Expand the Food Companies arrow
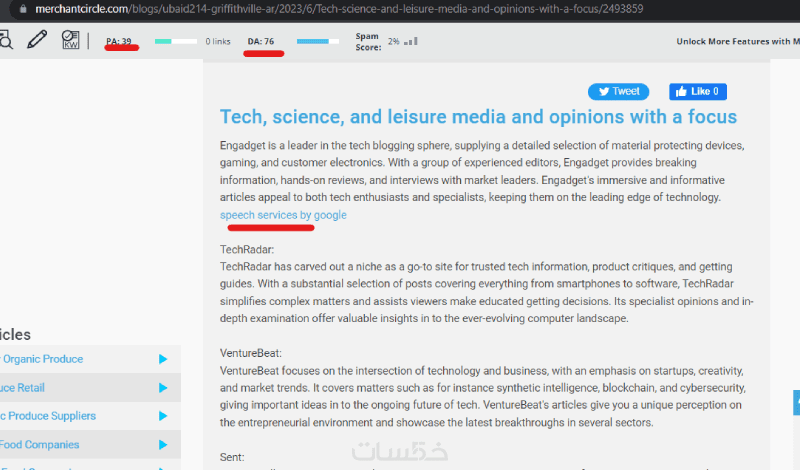 pyautogui.click(x=163, y=444)
